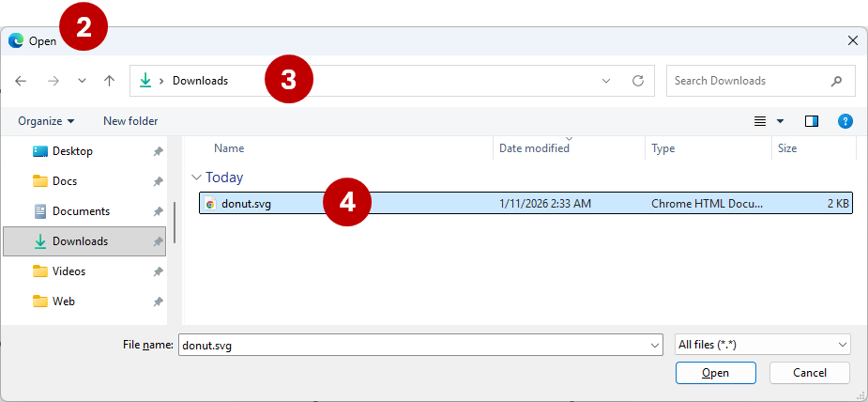Collapse the Today group chevron

196,178
